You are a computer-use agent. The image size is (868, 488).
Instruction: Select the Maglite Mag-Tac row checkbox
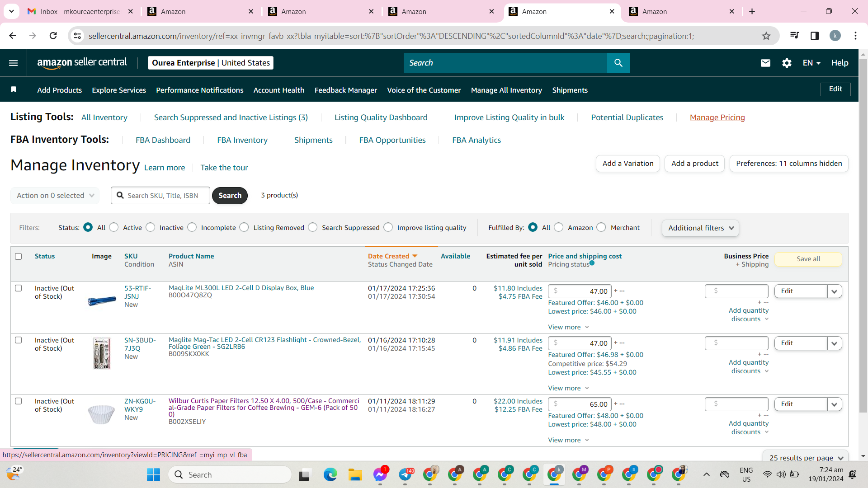19,340
